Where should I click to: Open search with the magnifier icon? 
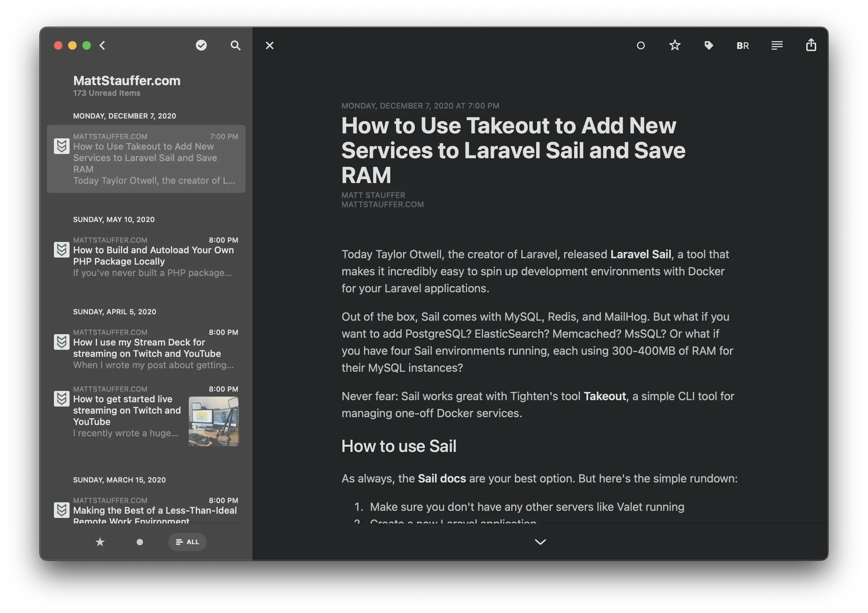point(235,45)
